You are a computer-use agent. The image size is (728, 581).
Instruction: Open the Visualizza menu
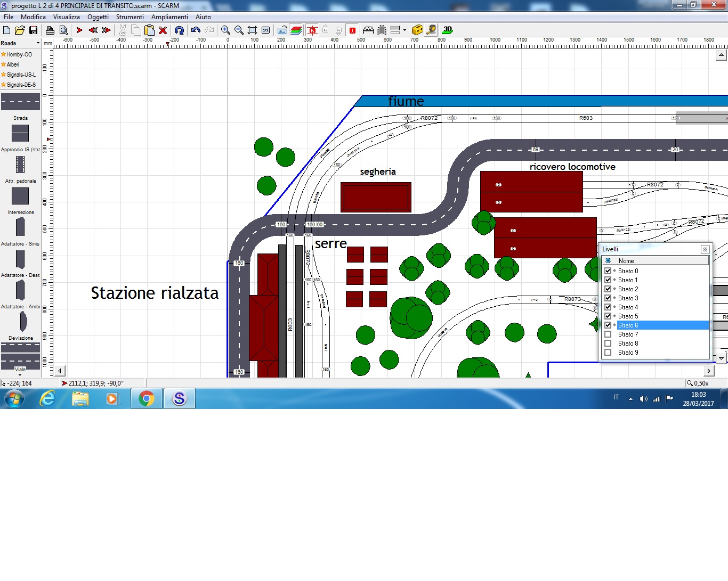pos(67,17)
